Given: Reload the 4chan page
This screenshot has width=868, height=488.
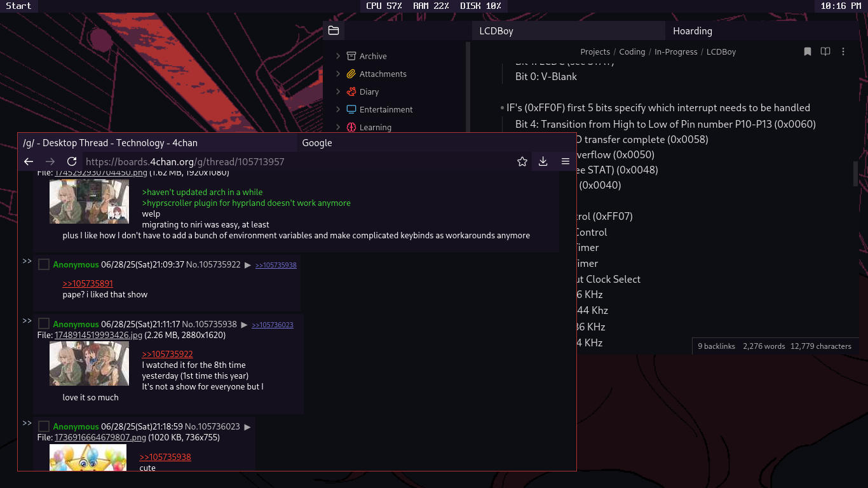Looking at the screenshot, I should [72, 161].
